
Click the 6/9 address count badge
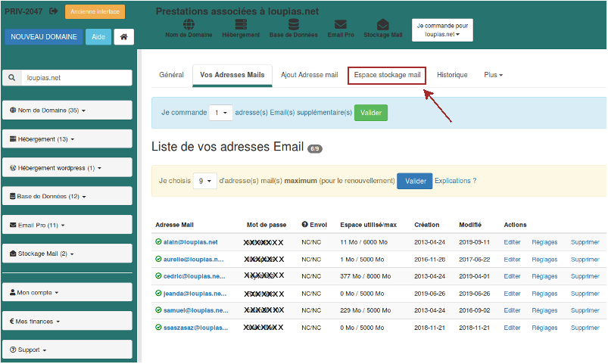coord(315,148)
